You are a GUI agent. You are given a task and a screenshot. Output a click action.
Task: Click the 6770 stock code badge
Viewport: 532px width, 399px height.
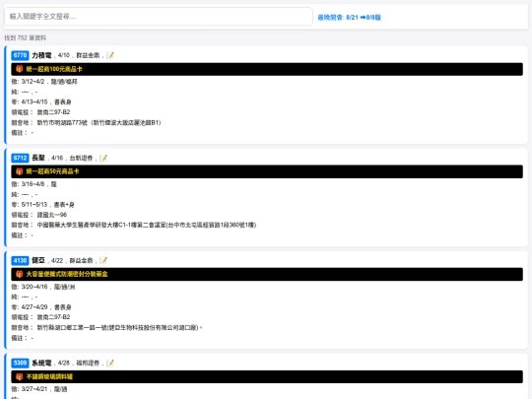[x=20, y=55]
